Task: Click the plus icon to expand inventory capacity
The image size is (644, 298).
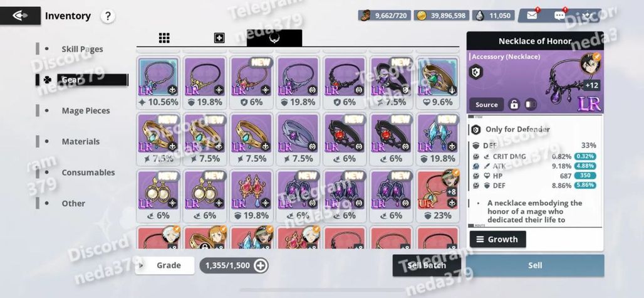Action: tap(261, 265)
